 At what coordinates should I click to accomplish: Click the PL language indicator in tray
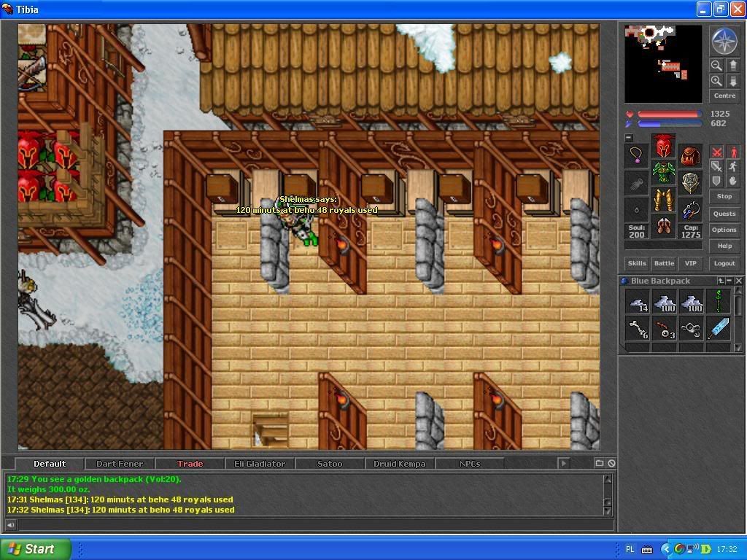(630, 550)
